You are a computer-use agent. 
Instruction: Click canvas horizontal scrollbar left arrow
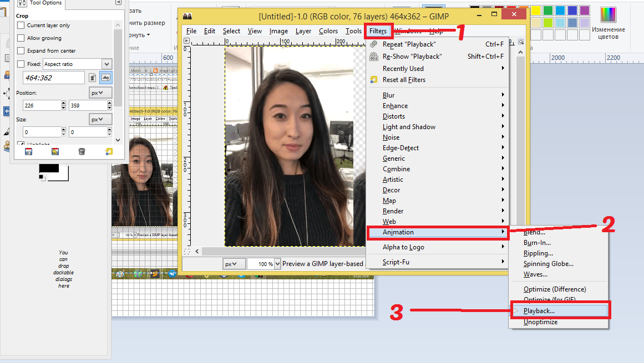(x=197, y=251)
